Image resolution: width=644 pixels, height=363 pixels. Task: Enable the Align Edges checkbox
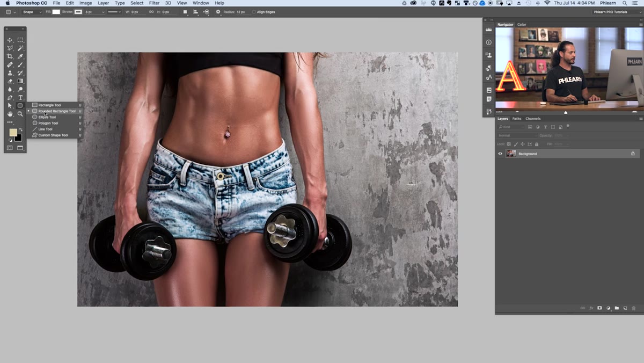pos(254,12)
